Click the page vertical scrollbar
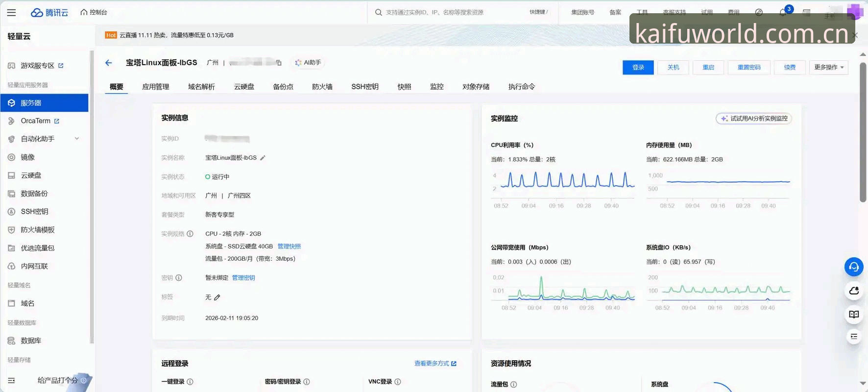Screen dimensions: 868x392 [863, 132]
